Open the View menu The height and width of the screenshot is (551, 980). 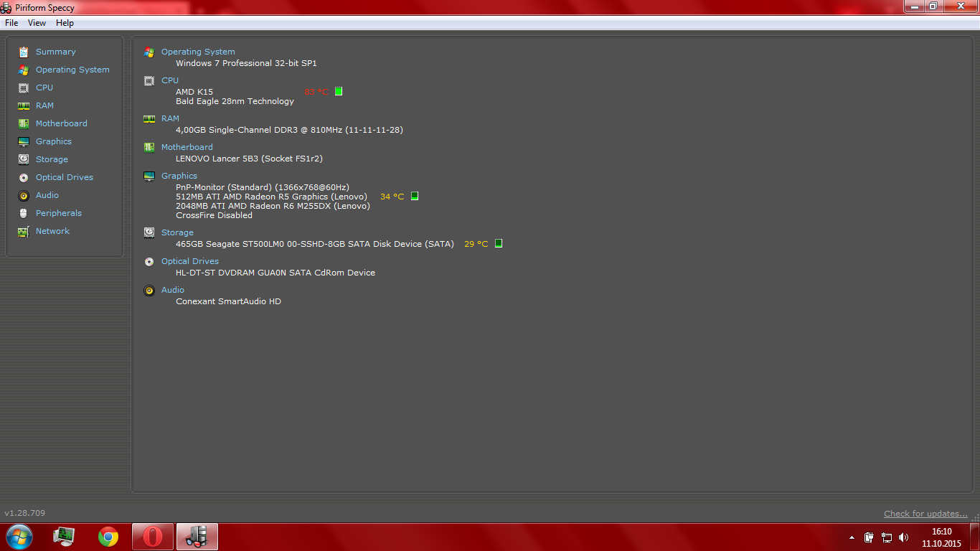[x=37, y=23]
